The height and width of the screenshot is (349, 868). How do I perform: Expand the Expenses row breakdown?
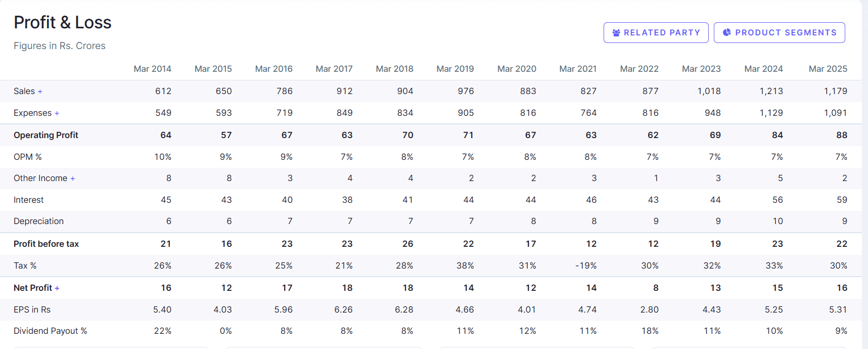tap(56, 113)
